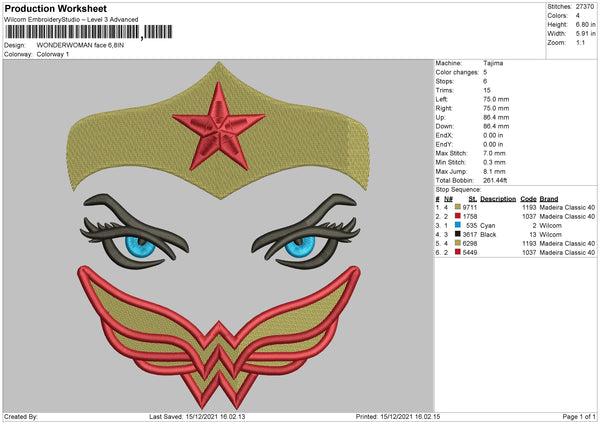Click the stitch count 6298 in stop 5
Image resolution: width=600 pixels, height=424 pixels.
click(470, 244)
